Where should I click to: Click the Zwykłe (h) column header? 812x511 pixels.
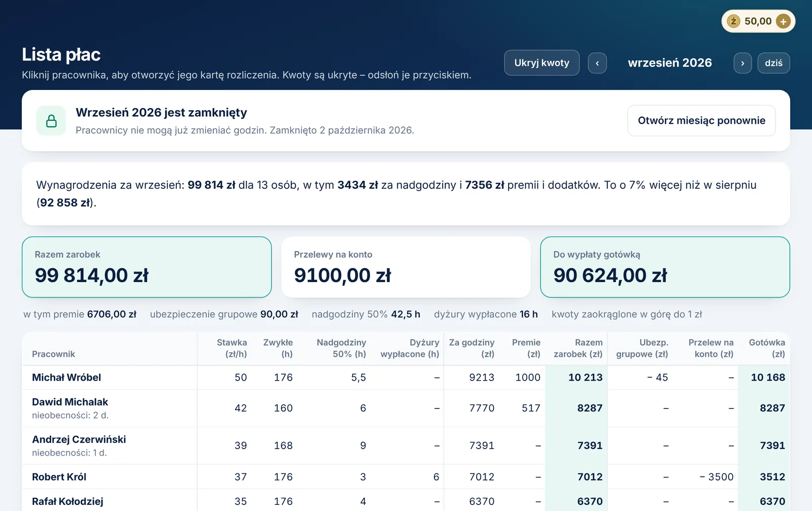[x=278, y=348]
